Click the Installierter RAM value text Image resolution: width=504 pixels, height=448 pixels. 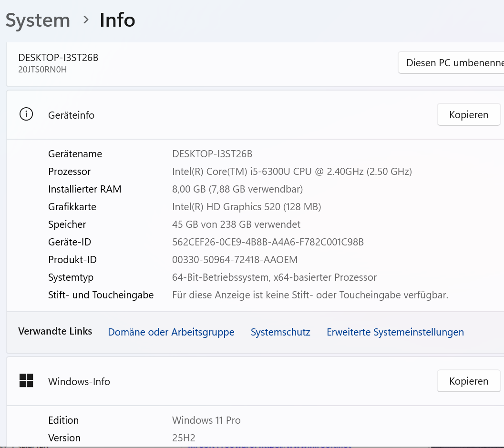[x=237, y=189]
